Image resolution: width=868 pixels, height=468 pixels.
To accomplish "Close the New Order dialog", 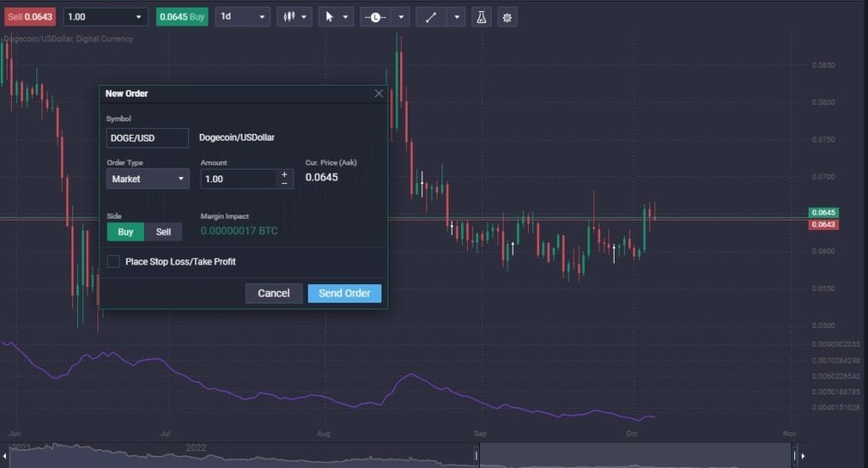I will click(x=378, y=93).
